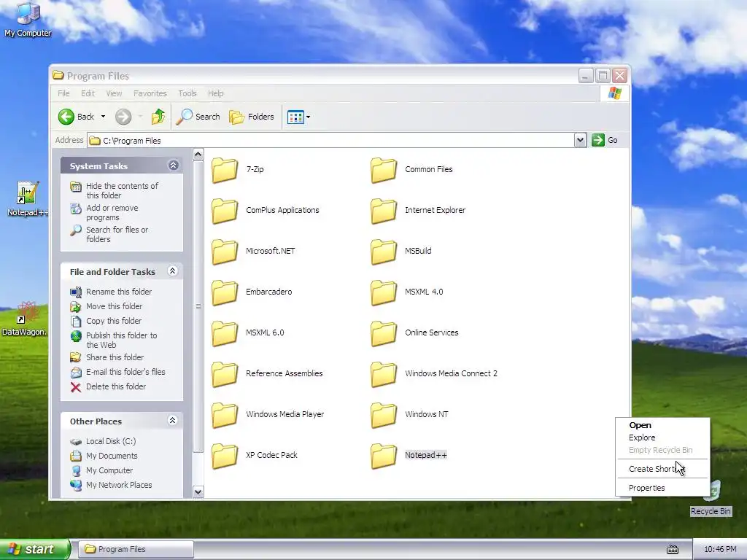Select the MSXML 4.0 folder icon
Screen dimensions: 747x560
coord(384,292)
